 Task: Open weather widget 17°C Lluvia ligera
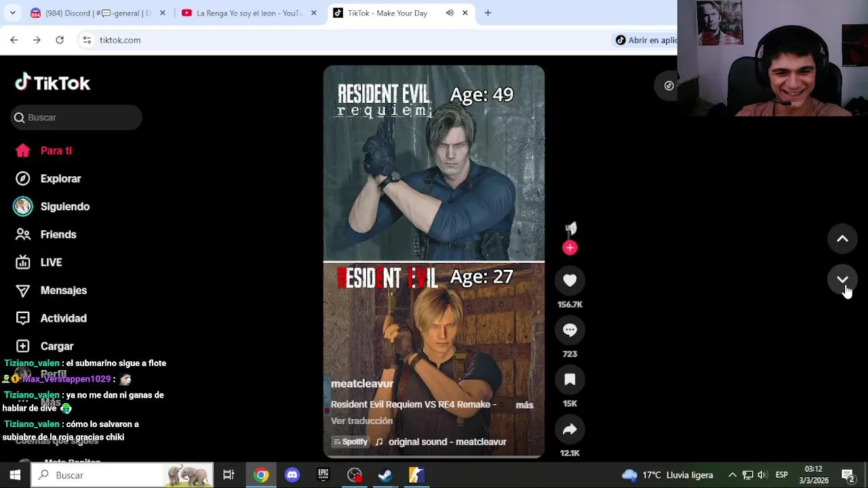click(x=667, y=475)
